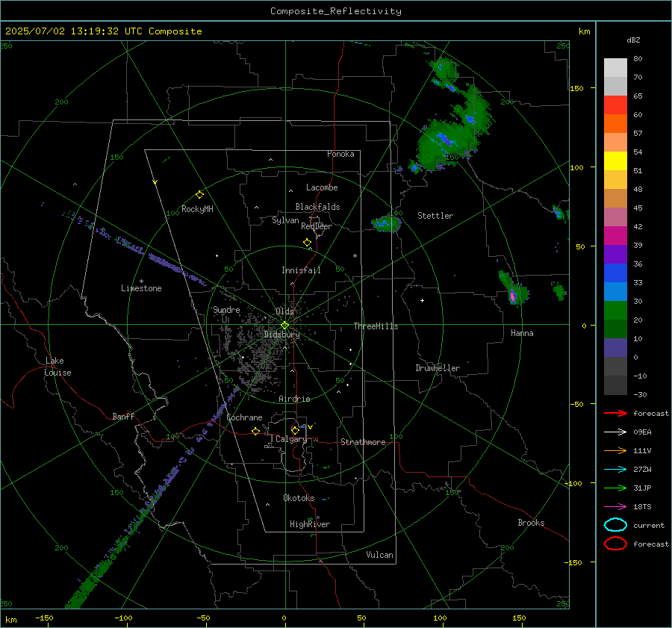Image resolution: width=672 pixels, height=628 pixels.
Task: Click the Vulcan city label
Action: tap(379, 555)
